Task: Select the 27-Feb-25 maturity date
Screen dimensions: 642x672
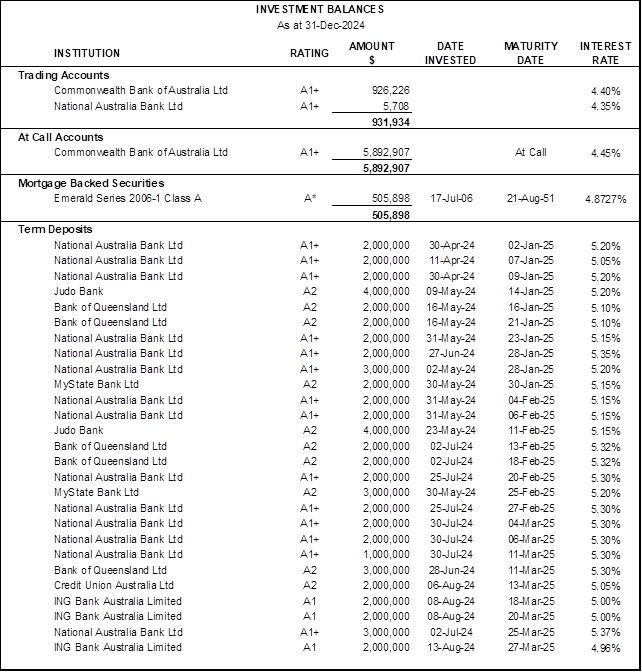Action: pos(531,508)
